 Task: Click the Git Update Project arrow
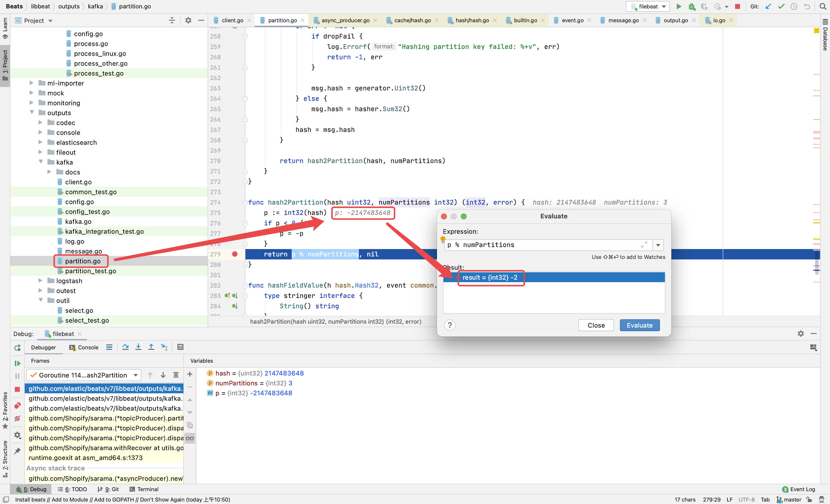768,6
